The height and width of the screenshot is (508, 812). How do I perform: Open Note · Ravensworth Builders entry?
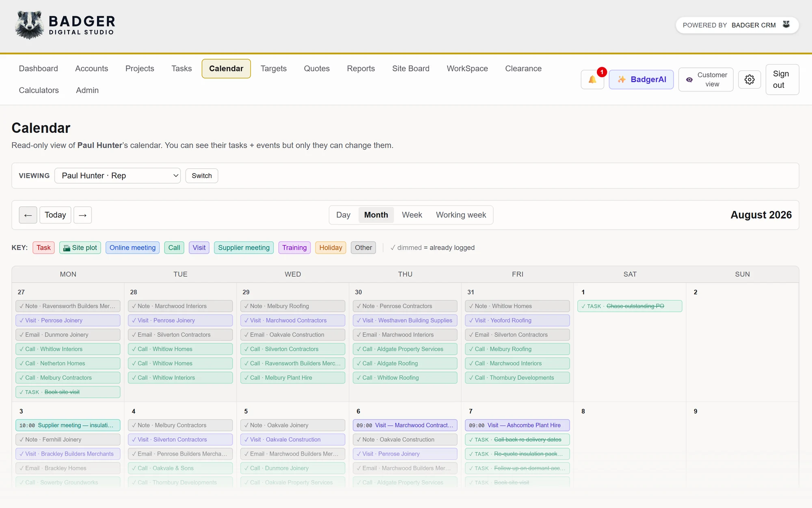[68, 306]
